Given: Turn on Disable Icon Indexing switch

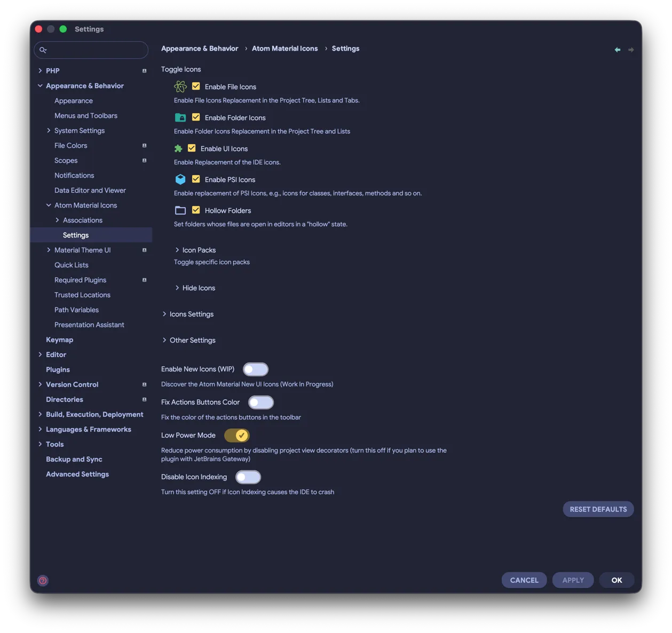Looking at the screenshot, I should 248,477.
